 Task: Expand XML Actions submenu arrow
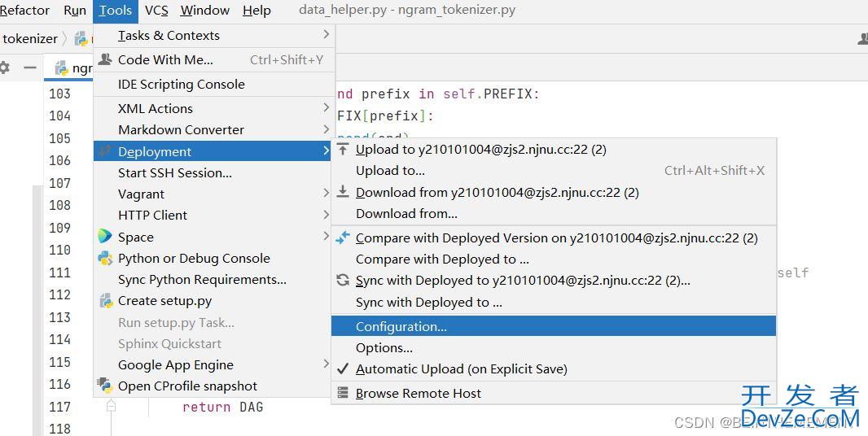pos(326,108)
